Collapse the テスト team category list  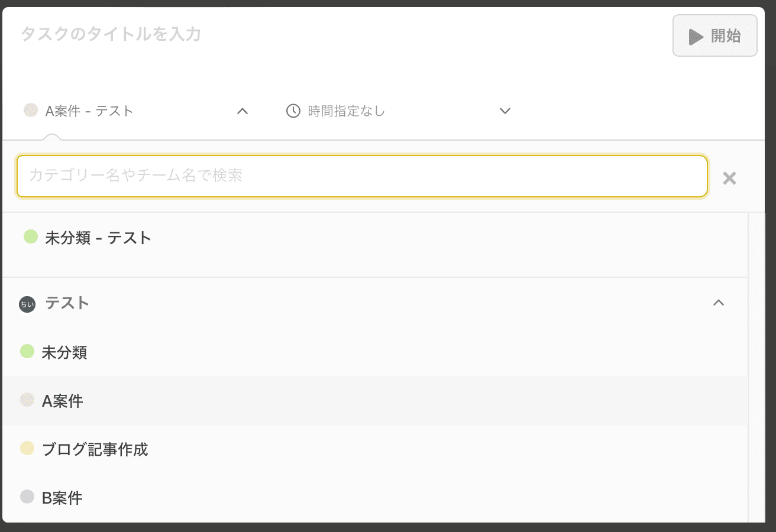(x=719, y=303)
